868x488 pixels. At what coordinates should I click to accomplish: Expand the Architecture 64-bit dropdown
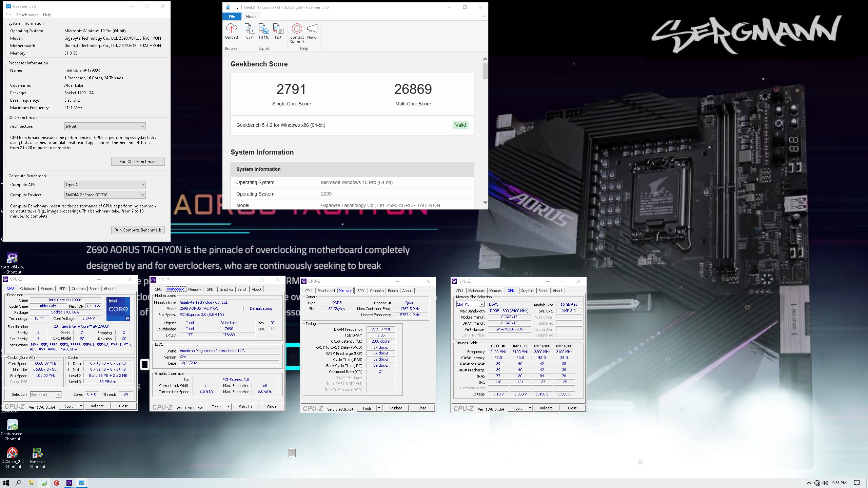coord(105,126)
